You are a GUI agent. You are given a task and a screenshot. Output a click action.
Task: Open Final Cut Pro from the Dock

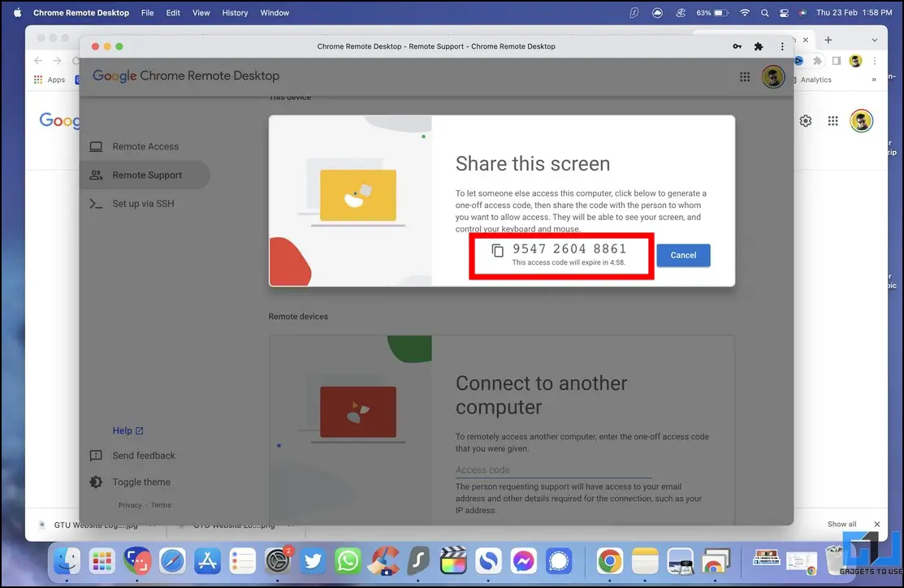tap(453, 561)
